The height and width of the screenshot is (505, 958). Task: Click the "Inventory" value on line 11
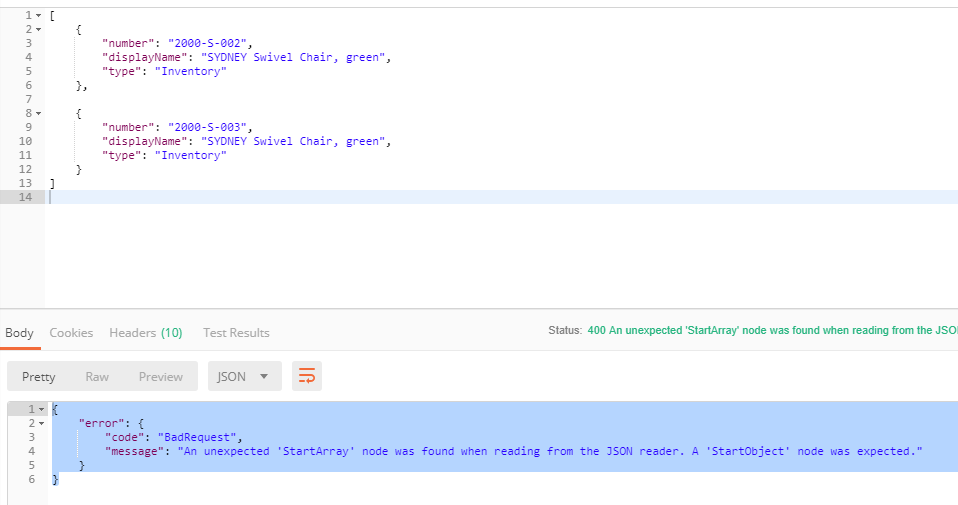pyautogui.click(x=191, y=156)
